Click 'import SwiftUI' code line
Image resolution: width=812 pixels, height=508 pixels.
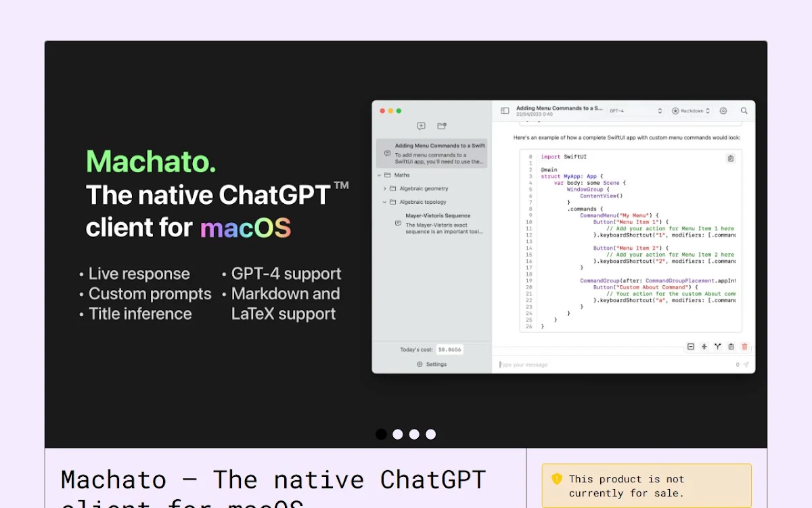[x=564, y=156]
